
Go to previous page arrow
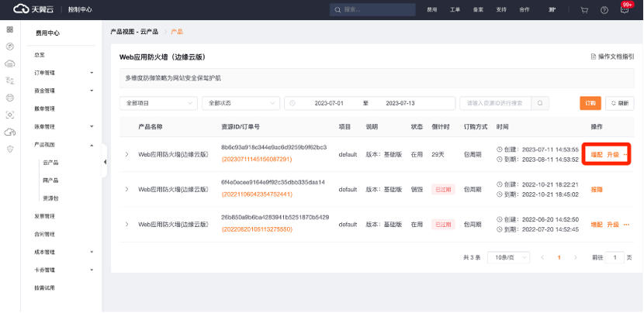tap(542, 258)
